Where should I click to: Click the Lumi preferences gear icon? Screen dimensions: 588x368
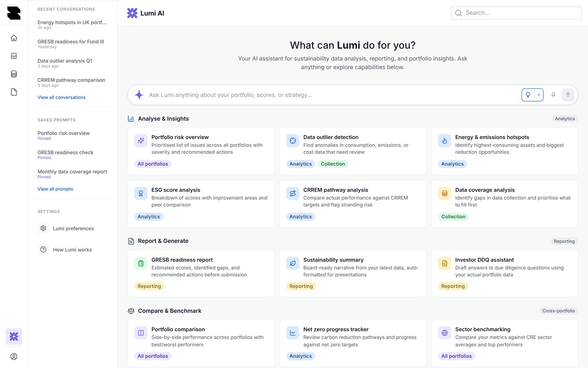coord(43,228)
